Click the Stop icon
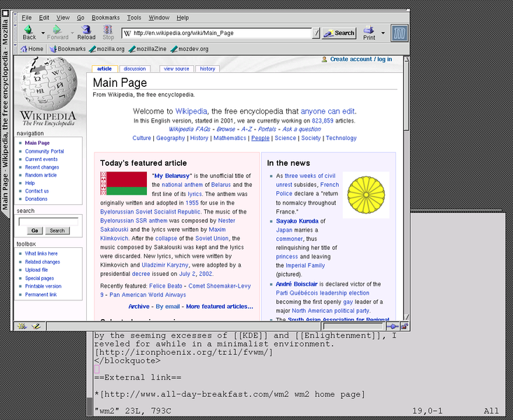This screenshot has height=420, width=513. point(108,29)
